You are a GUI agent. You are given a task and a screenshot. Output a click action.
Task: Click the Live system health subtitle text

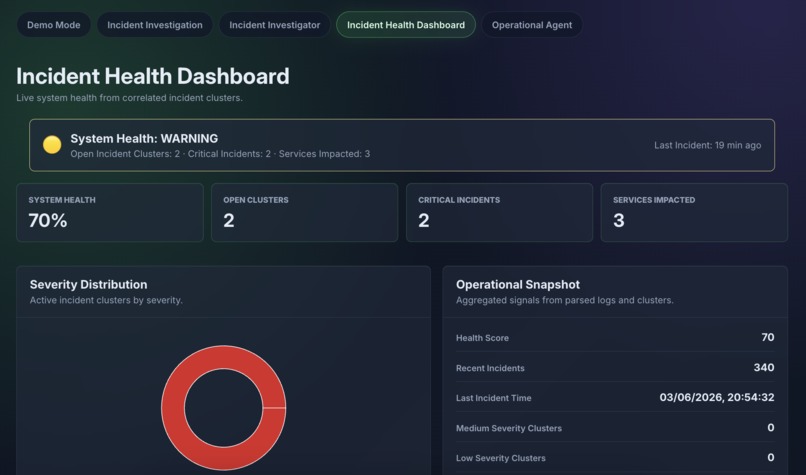(129, 98)
